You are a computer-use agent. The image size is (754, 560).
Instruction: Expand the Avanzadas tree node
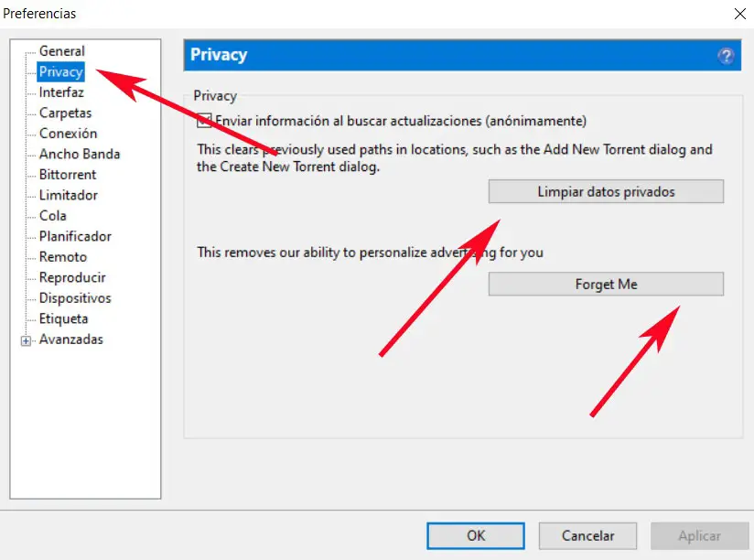[x=27, y=340]
